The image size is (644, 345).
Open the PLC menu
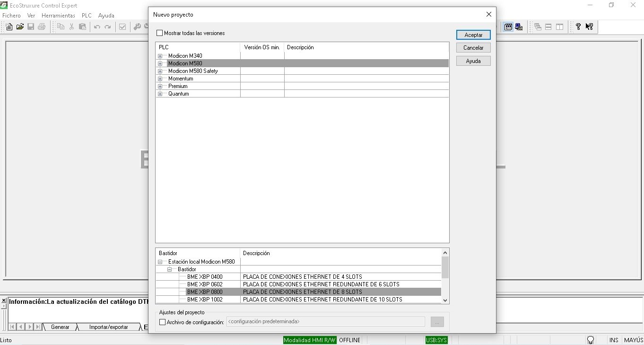tap(87, 16)
